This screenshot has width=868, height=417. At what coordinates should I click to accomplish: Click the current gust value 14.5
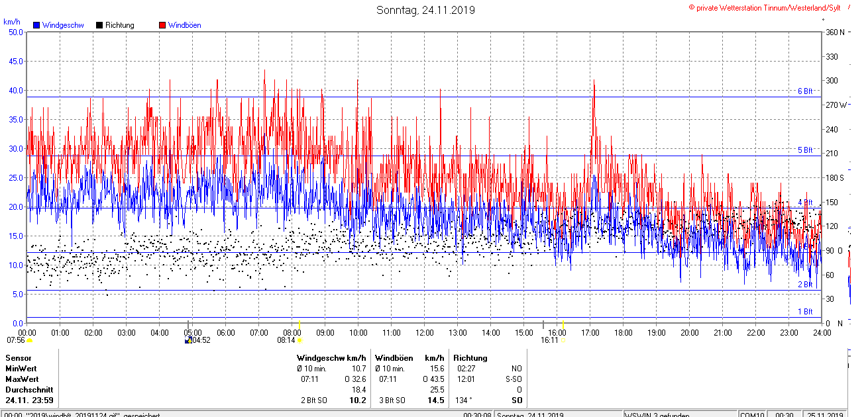(436, 400)
